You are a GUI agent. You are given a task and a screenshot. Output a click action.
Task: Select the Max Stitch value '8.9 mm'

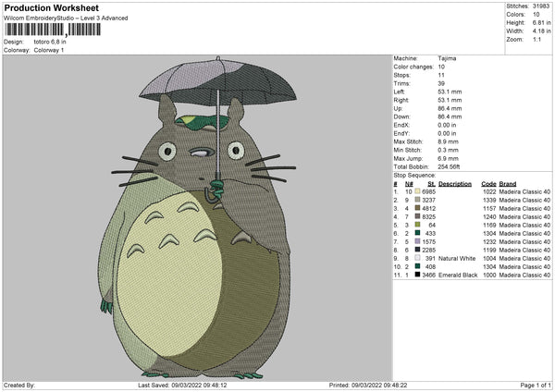click(x=448, y=141)
